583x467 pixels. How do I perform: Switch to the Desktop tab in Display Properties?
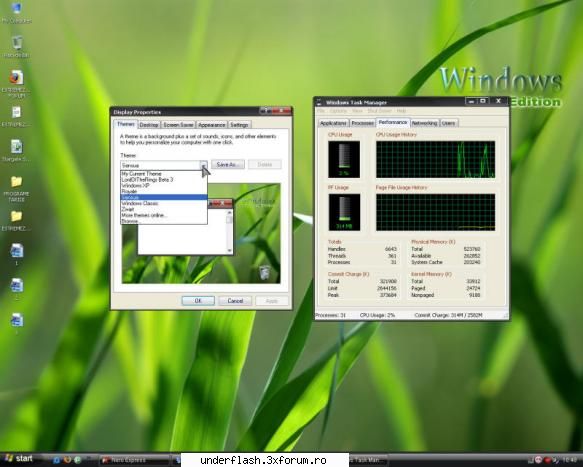tap(149, 125)
